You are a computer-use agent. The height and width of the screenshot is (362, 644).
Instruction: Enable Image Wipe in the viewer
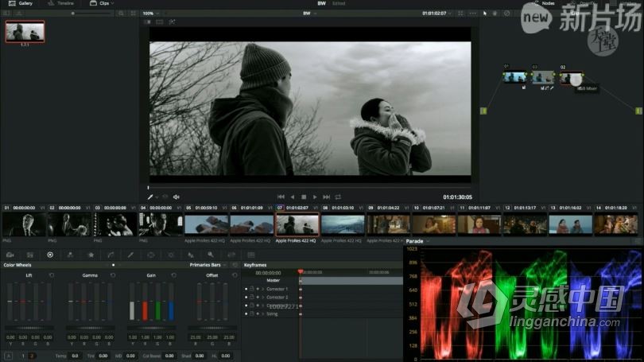click(147, 21)
